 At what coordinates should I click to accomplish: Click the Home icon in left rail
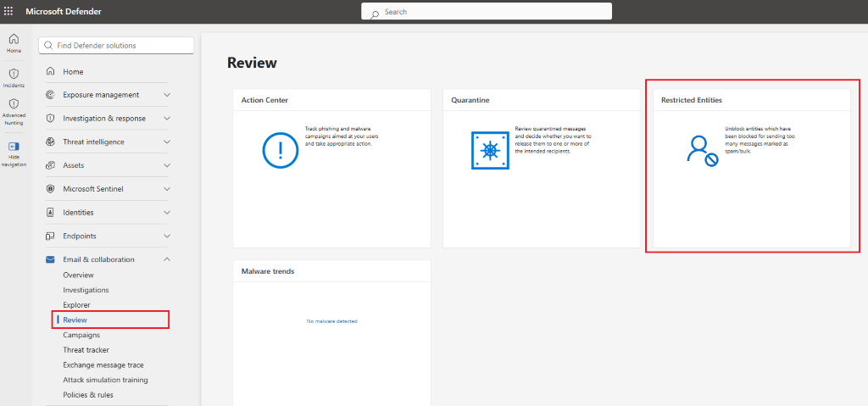click(x=14, y=39)
